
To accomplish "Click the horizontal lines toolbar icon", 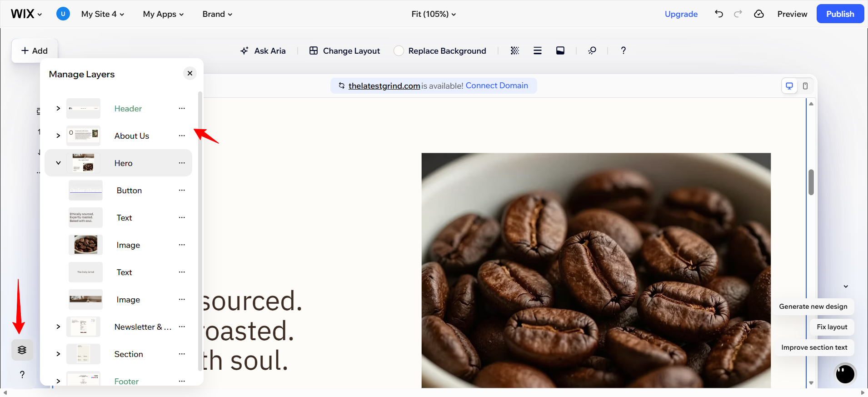I will [538, 50].
